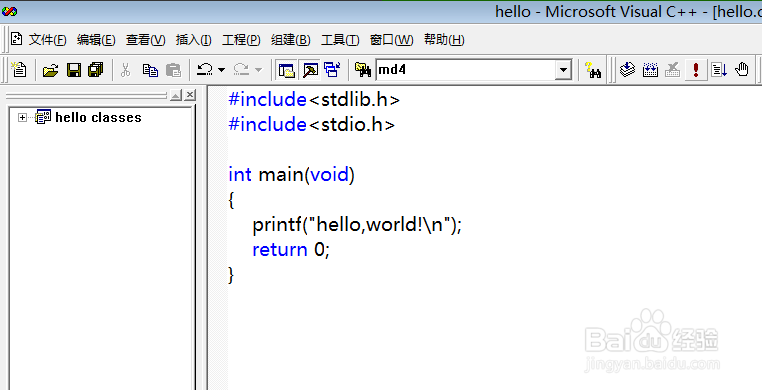762x390 pixels.
Task: Click the Paste clipboard icon
Action: 173,70
